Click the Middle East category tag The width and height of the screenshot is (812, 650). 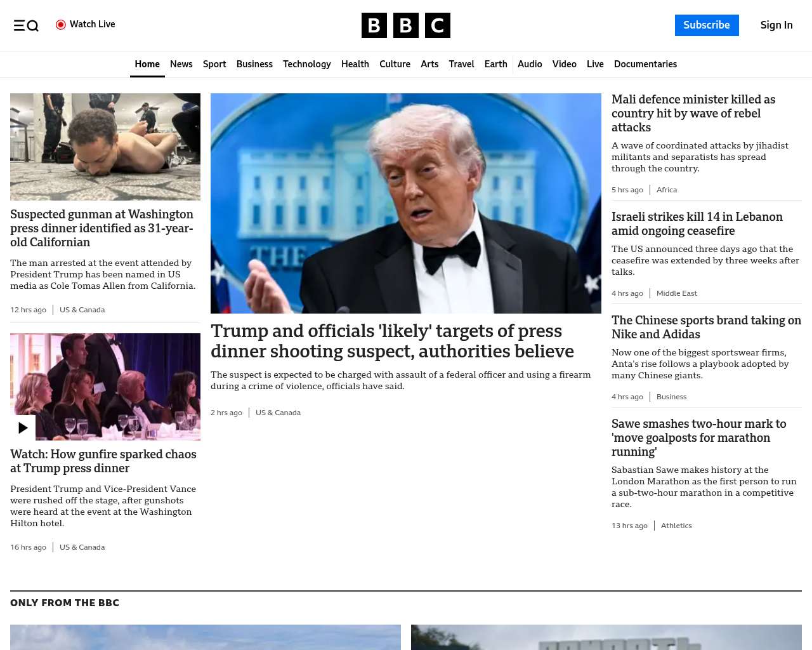coord(676,293)
